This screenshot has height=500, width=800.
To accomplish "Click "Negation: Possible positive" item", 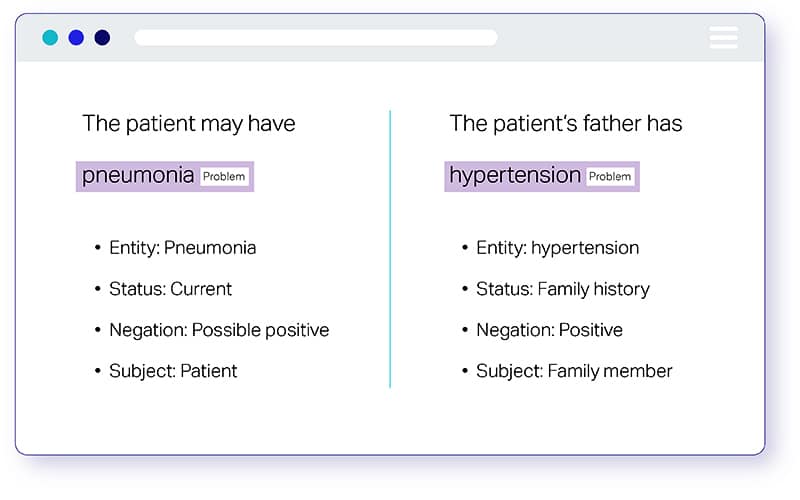I will tap(212, 330).
